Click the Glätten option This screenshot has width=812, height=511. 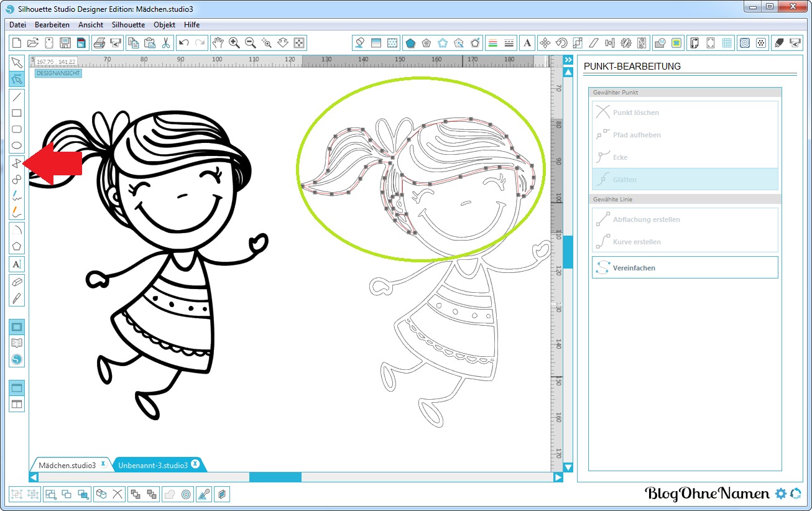(685, 180)
